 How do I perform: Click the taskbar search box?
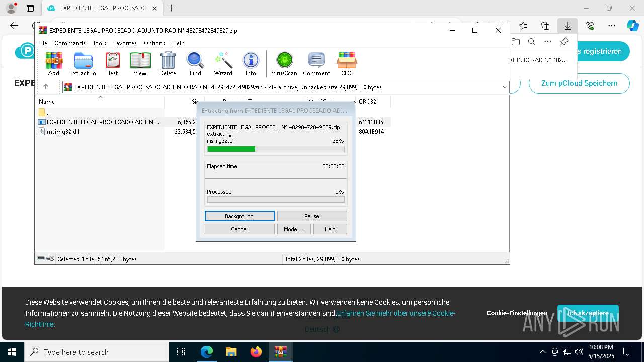[97, 352]
